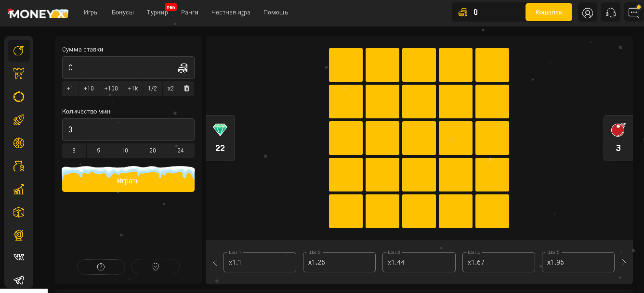This screenshot has height=293, width=644.
Task: Contact support via the headset icon
Action: [611, 13]
